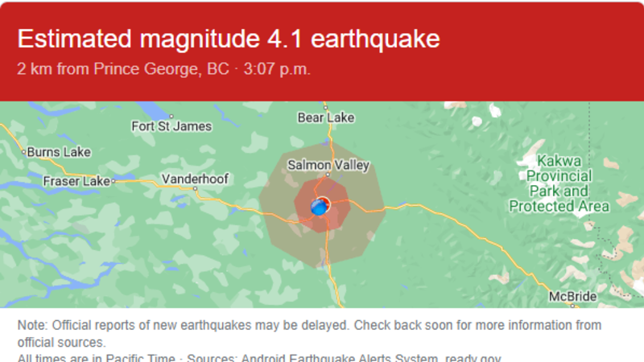Click the Fort St James town marker dot
This screenshot has height=362, width=644.
[x=171, y=117]
